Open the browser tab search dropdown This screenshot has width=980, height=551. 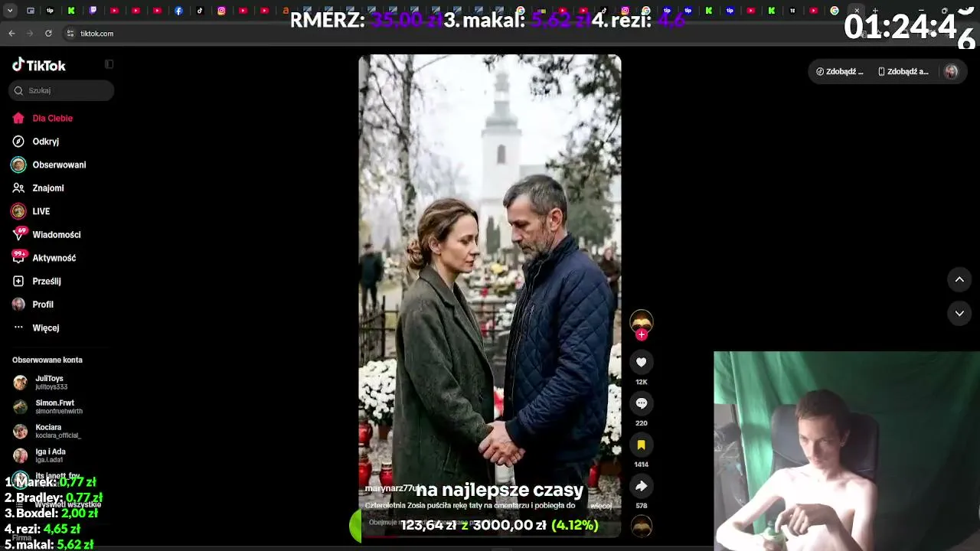coord(10,11)
